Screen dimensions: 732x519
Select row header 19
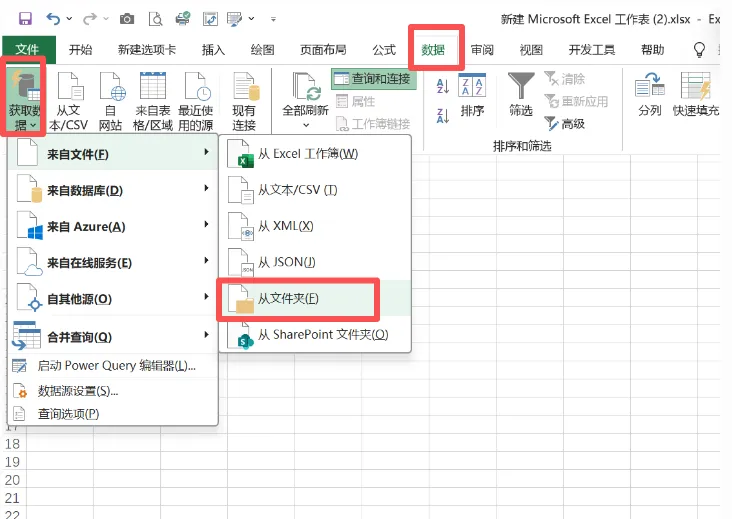click(x=13, y=462)
